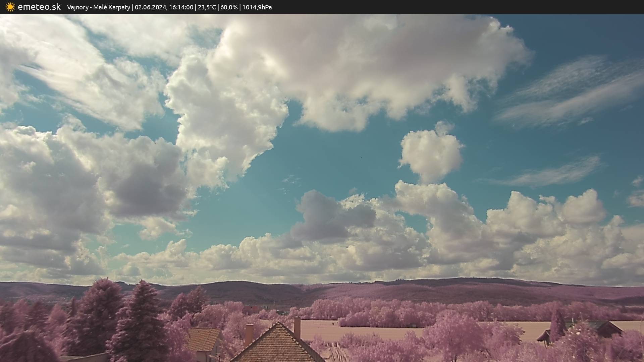Viewport: 644px width, 362px height.
Task: Click the open field beyond the houses
Action: pyautogui.click(x=369, y=331)
